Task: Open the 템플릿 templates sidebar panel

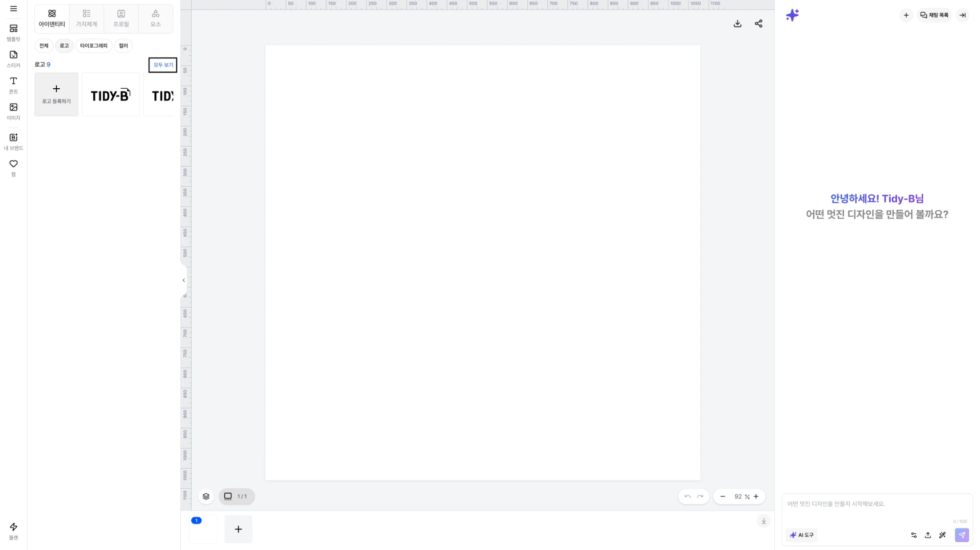Action: pos(13,33)
